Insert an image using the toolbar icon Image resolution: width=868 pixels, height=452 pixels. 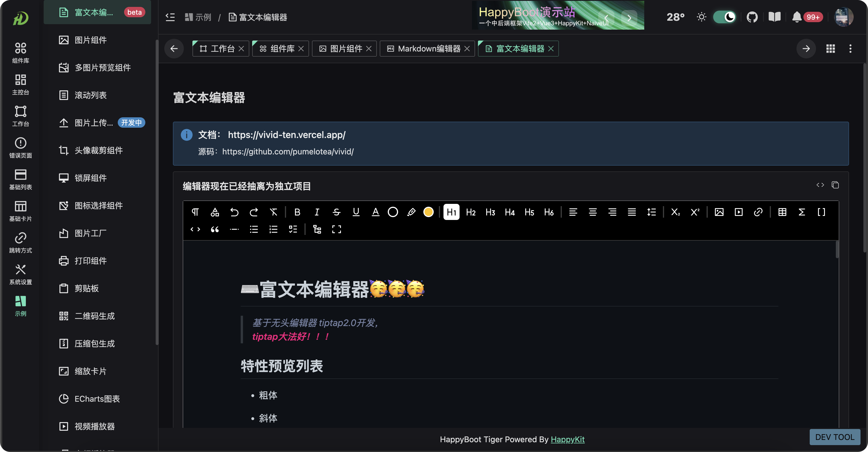click(x=719, y=212)
